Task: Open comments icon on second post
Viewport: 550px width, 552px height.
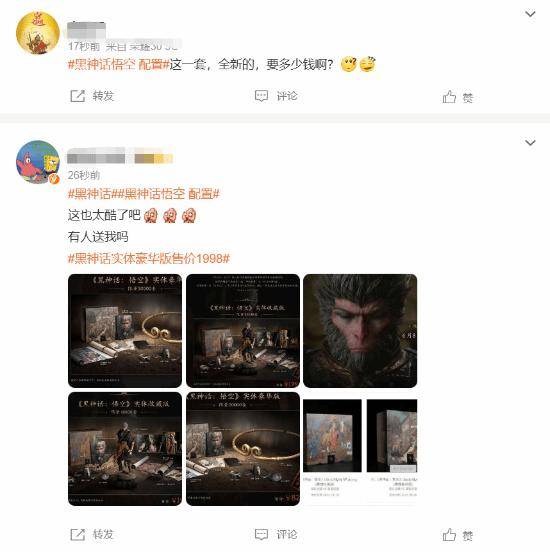Action: (261, 534)
